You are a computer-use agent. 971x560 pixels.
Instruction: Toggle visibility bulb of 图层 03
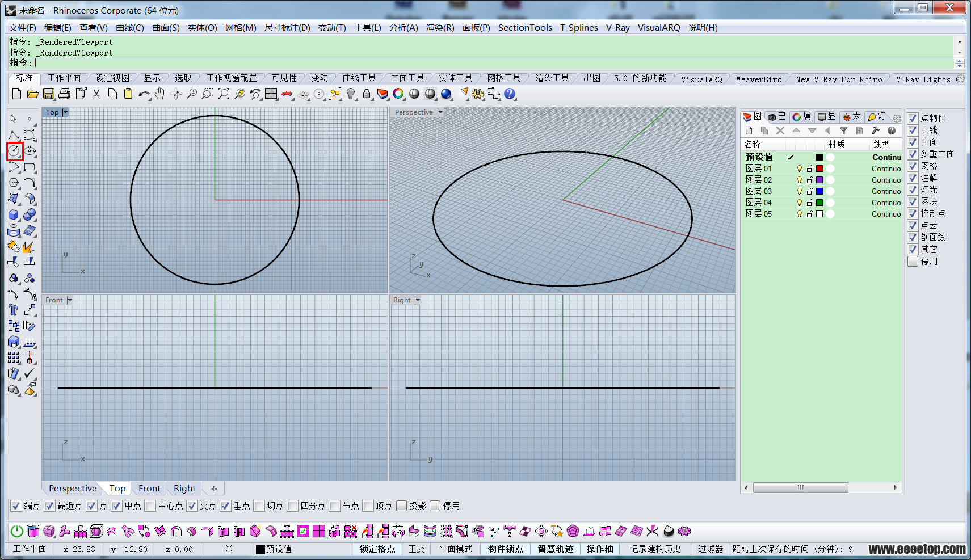click(800, 191)
